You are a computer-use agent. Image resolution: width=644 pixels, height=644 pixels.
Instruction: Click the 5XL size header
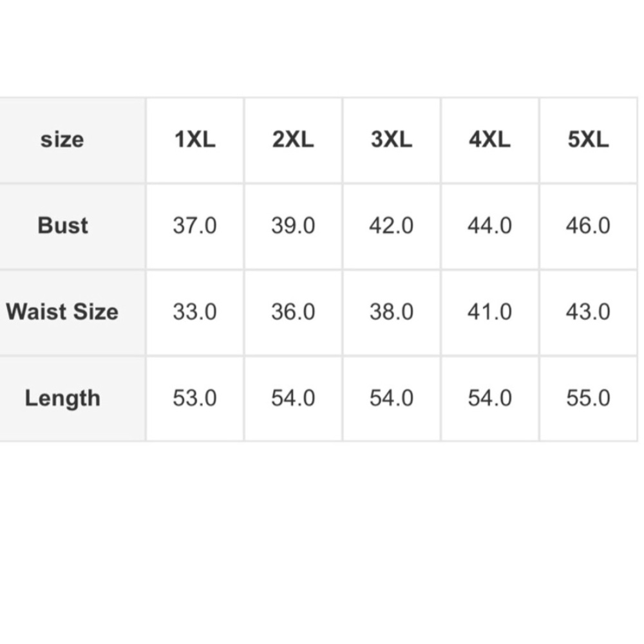[588, 140]
